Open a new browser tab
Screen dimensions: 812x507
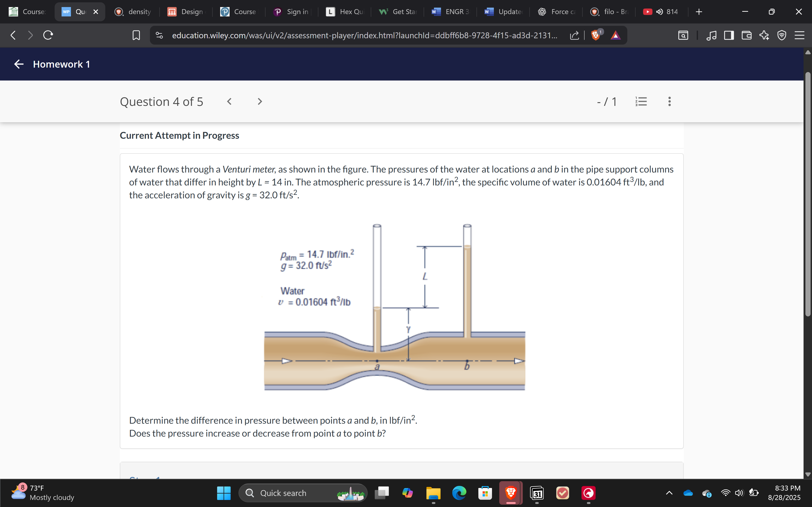(x=699, y=12)
